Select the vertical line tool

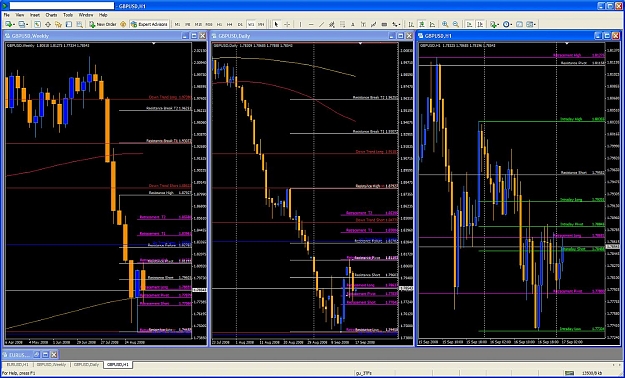click(301, 24)
